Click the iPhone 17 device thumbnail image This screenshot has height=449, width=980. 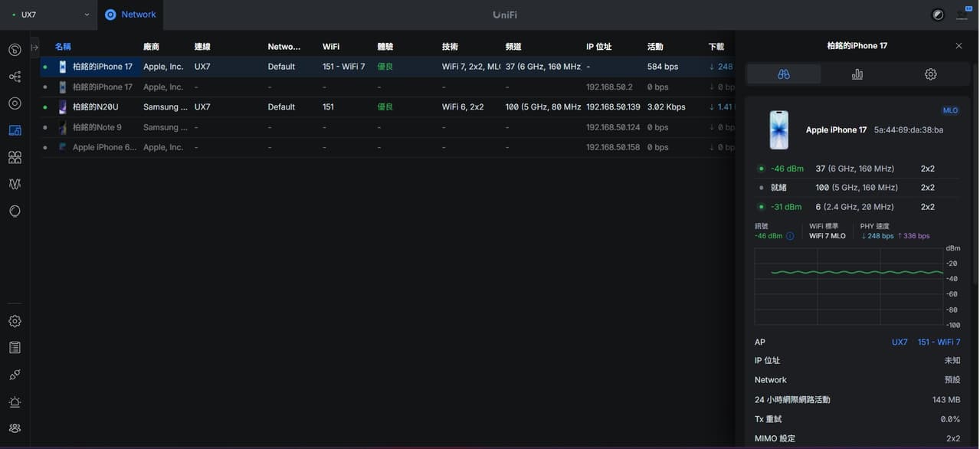point(779,129)
